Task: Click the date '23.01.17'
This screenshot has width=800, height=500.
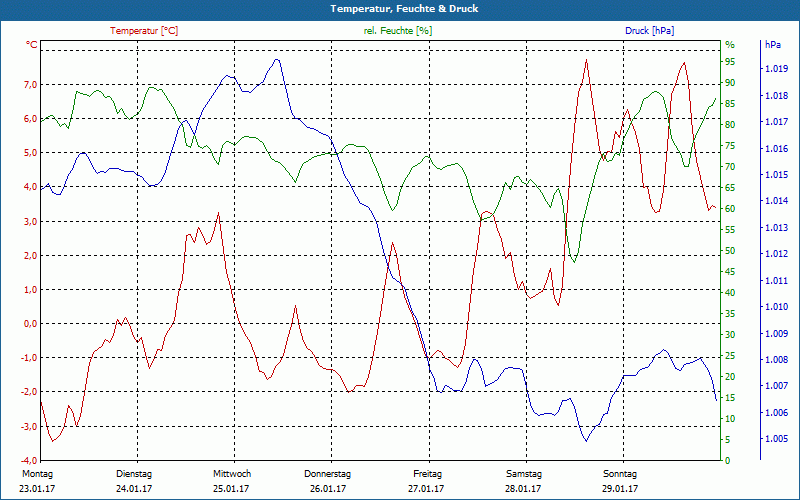Action: [x=37, y=489]
